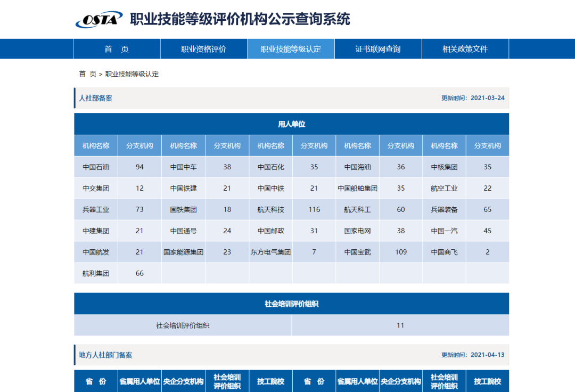This screenshot has width=575, height=392.
Task: Click branch count 7 for 东方电气集团
Action: 314,252
